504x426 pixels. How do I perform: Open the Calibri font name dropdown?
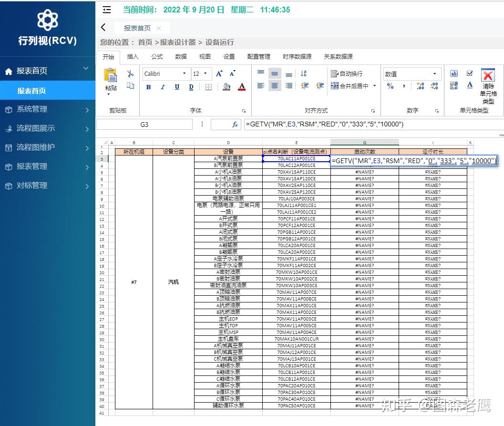coord(185,73)
